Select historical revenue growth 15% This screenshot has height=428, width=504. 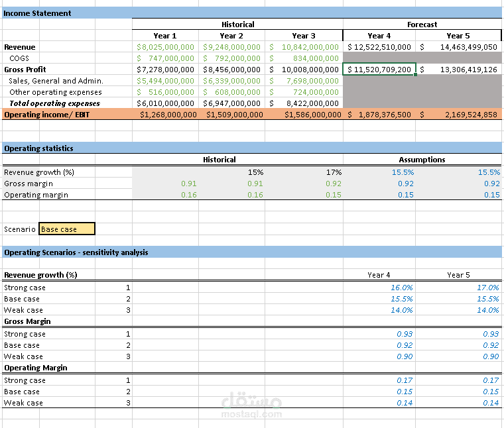255,172
